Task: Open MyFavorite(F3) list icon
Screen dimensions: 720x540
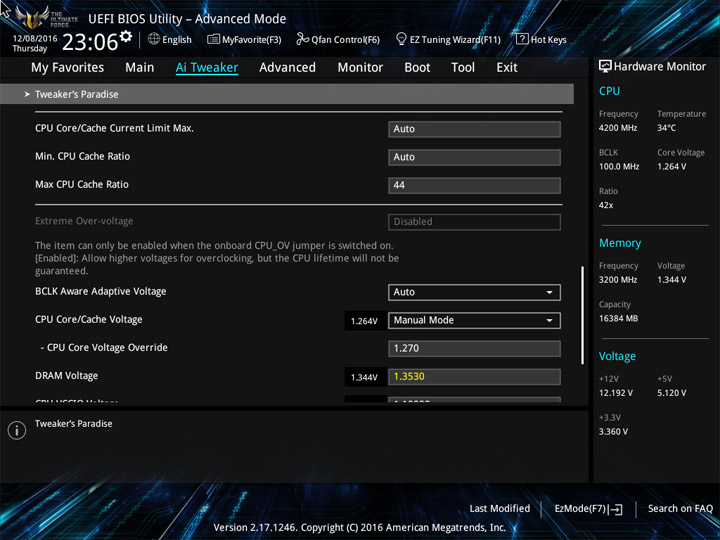Action: pos(213,39)
